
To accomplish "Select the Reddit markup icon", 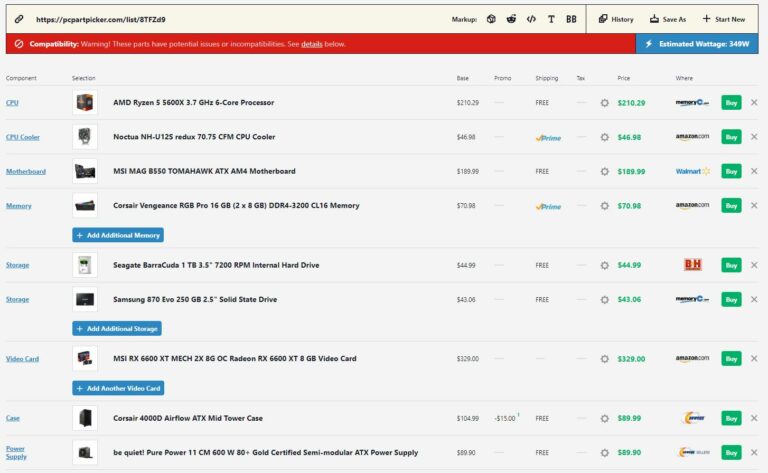I will (511, 19).
